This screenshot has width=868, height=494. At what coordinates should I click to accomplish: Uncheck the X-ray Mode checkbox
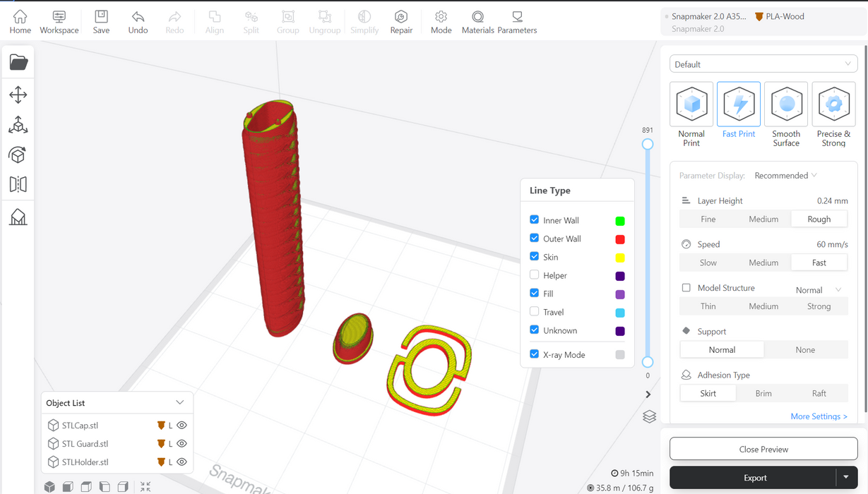(535, 354)
